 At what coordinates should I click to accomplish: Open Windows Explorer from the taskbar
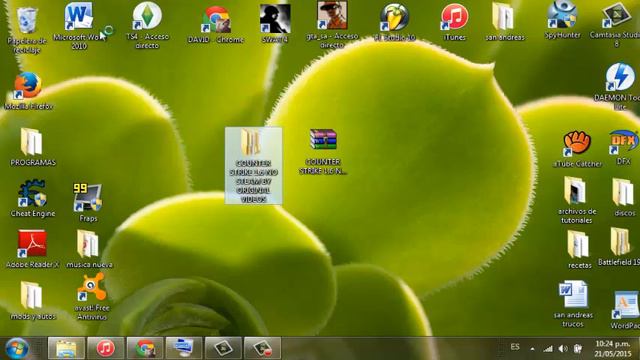67,349
